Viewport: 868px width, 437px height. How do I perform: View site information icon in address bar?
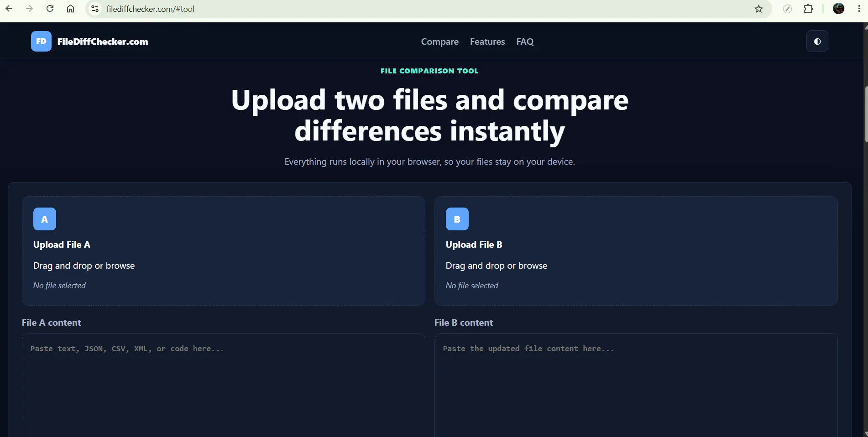point(95,9)
